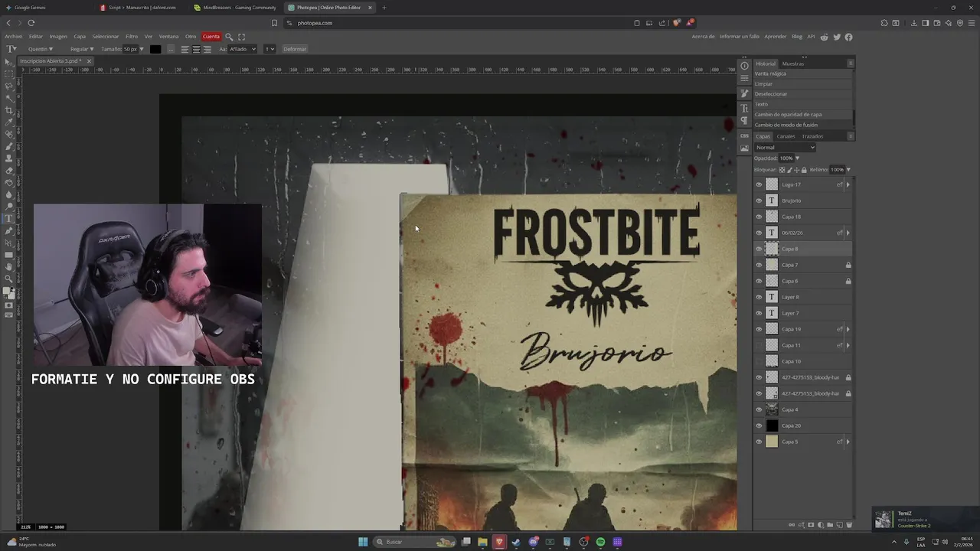Toggle fullscreen mode icon in menu bar
980x551 pixels.
point(242,37)
